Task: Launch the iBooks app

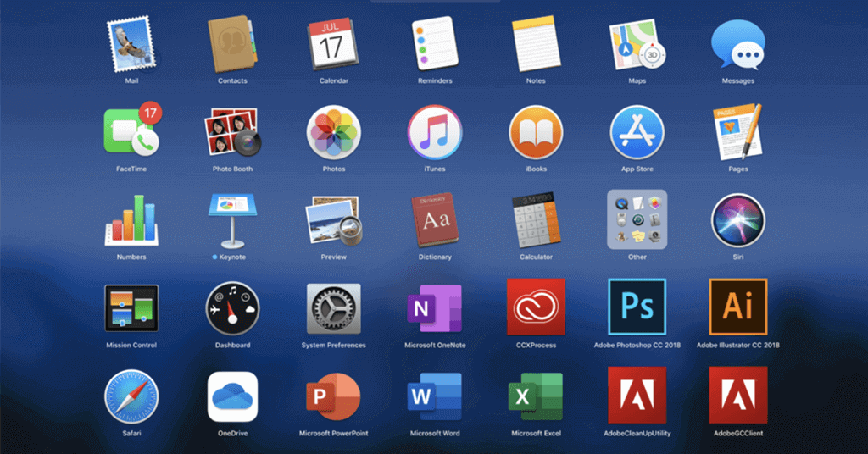Action: [536, 133]
